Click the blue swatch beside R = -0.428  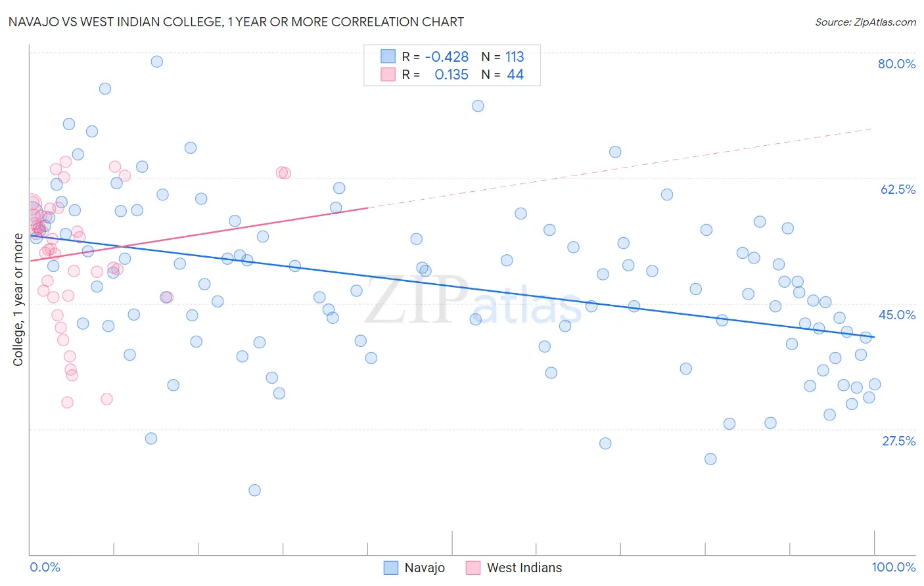tap(388, 56)
